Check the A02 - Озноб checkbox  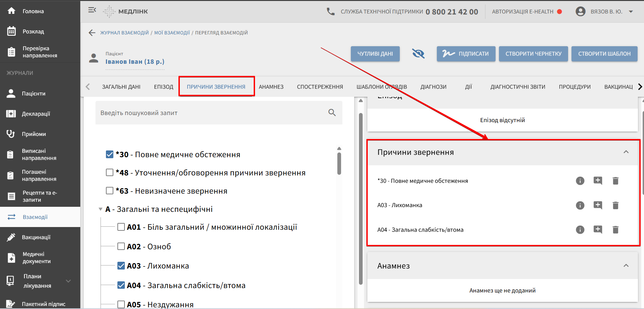[121, 246]
